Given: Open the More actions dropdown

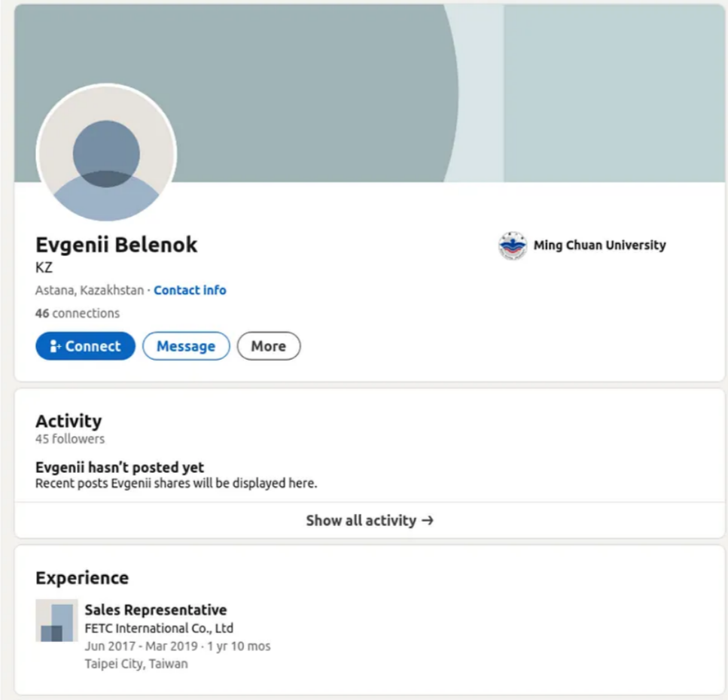Looking at the screenshot, I should pos(268,346).
